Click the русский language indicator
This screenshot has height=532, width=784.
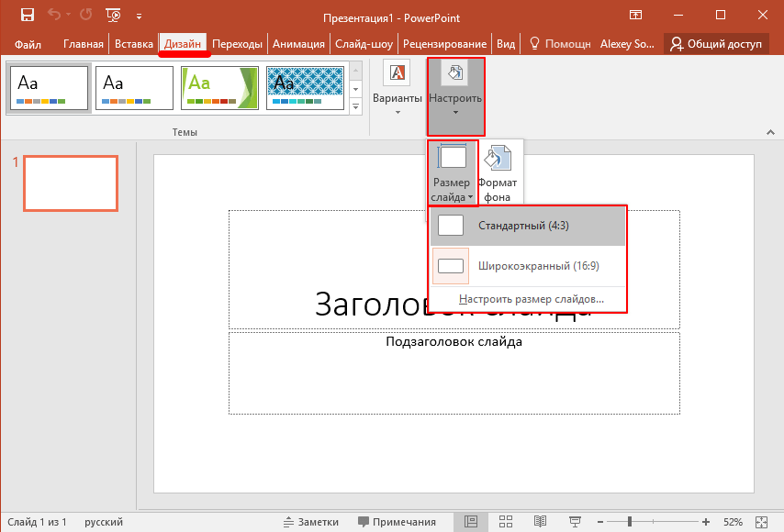pos(104,522)
